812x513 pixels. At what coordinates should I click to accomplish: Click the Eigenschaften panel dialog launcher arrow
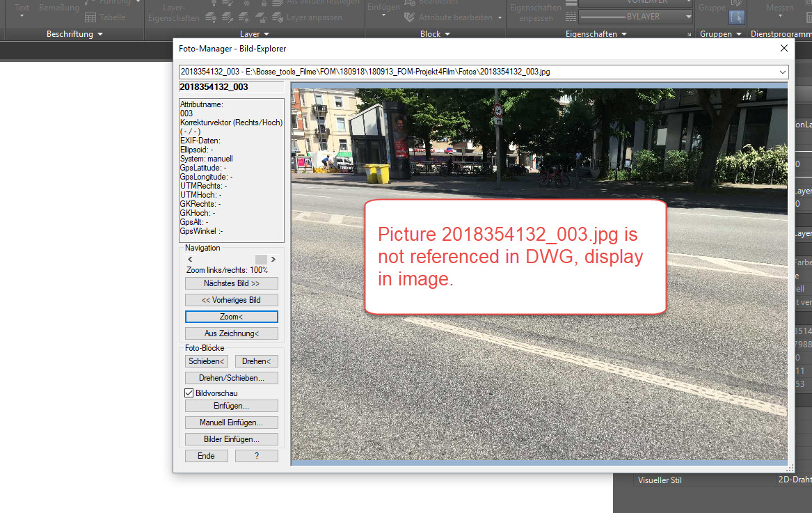click(689, 34)
